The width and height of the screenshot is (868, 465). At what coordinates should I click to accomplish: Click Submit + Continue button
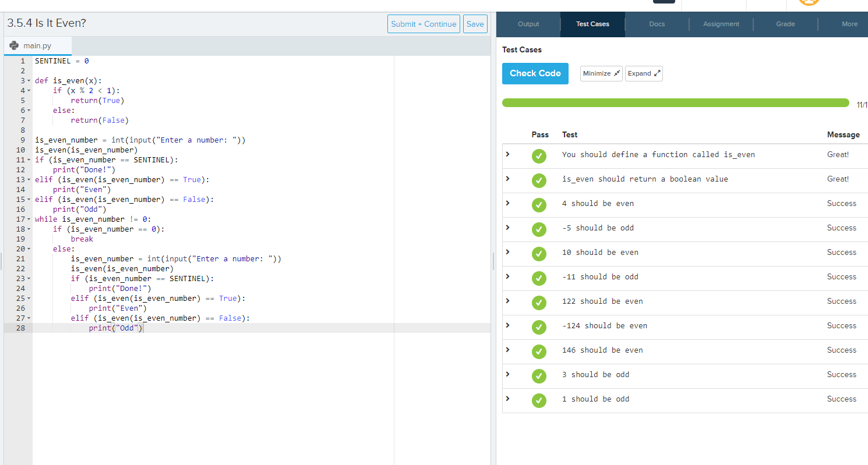coord(424,24)
